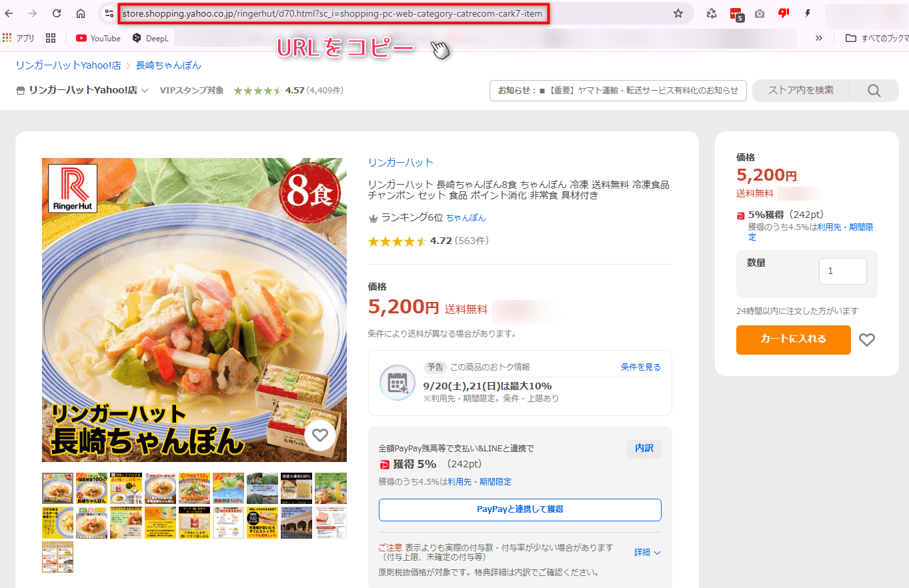Open the YouTube bookmark
The image size is (909, 588).
pyautogui.click(x=98, y=38)
